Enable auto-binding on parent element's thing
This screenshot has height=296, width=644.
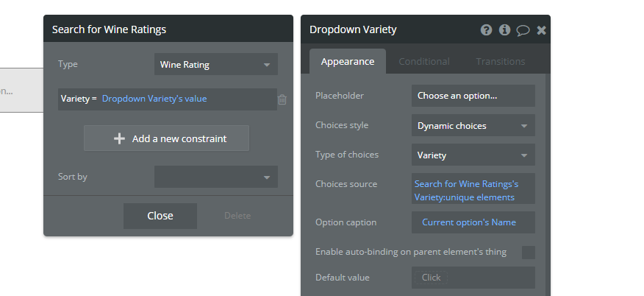pyautogui.click(x=528, y=253)
